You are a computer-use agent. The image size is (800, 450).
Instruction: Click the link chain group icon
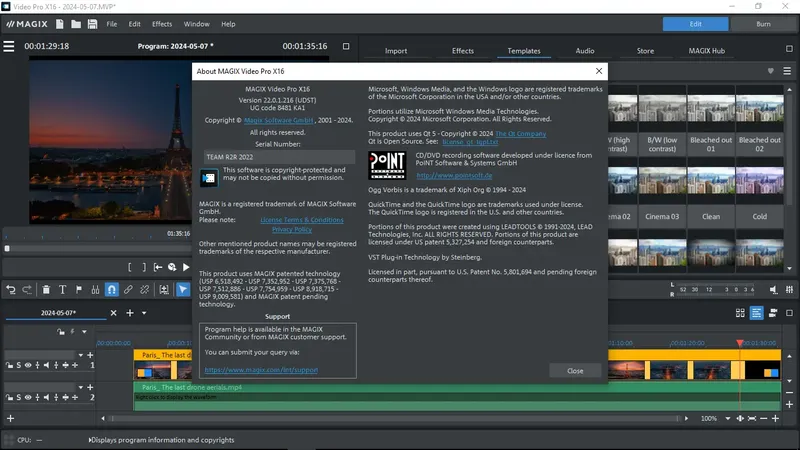click(x=128, y=290)
